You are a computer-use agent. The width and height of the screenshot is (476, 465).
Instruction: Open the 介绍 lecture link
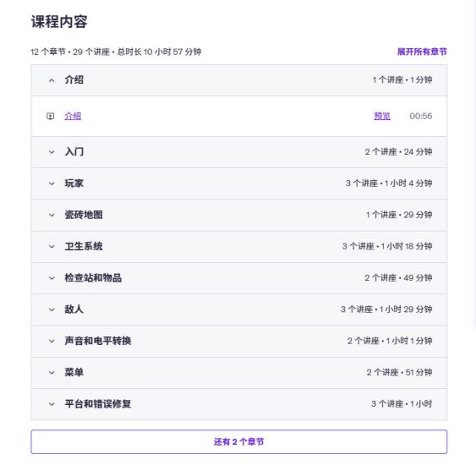(x=73, y=116)
